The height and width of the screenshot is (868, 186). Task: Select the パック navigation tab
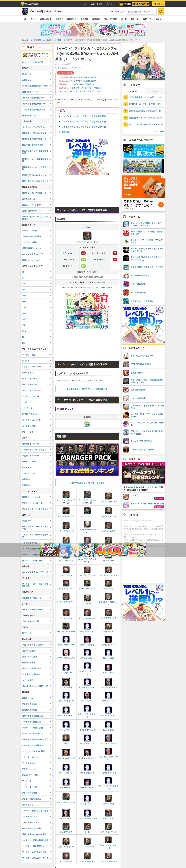(x=124, y=19)
